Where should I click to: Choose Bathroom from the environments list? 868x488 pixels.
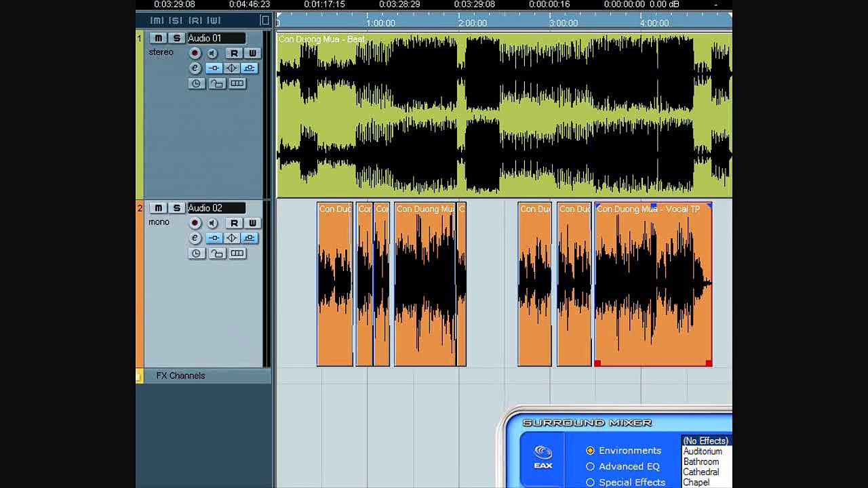point(701,462)
